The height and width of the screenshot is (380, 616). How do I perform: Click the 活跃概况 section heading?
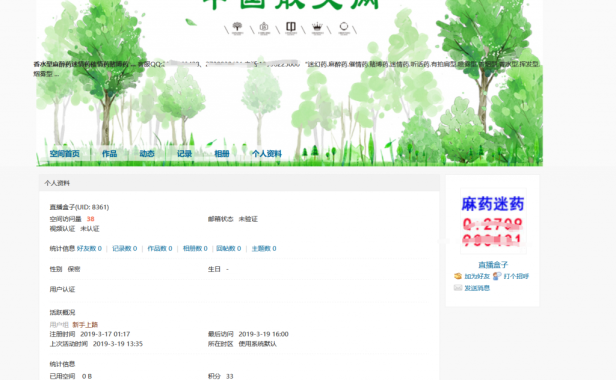tap(62, 312)
